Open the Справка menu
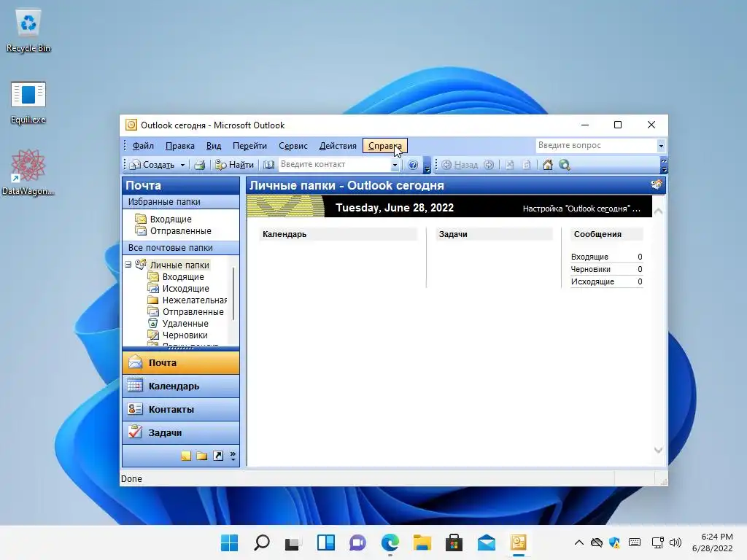 click(x=385, y=146)
